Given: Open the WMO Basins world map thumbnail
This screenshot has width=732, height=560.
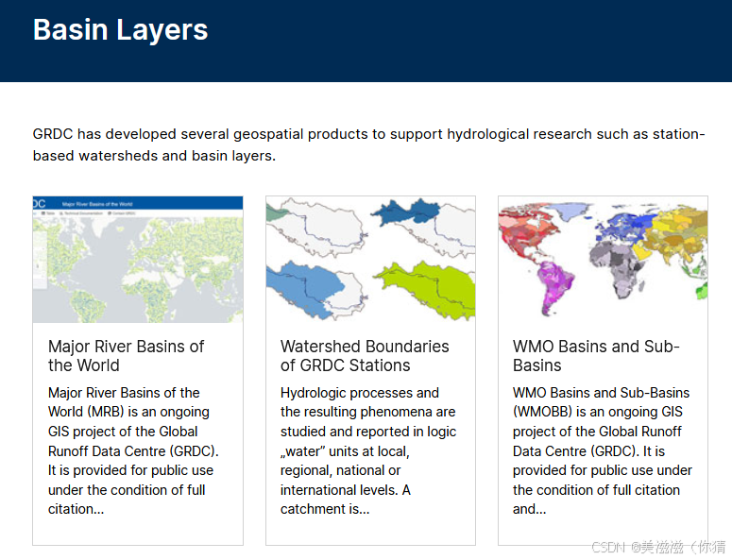Looking at the screenshot, I should [x=603, y=260].
